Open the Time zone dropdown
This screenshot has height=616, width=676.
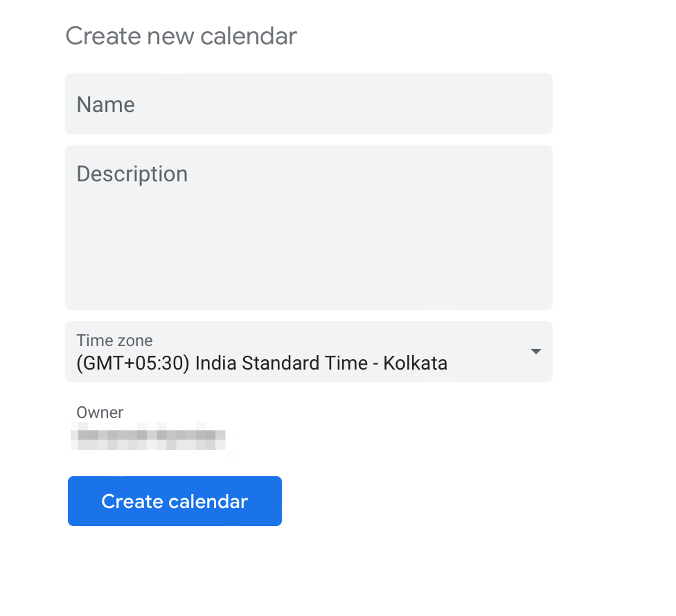(308, 352)
